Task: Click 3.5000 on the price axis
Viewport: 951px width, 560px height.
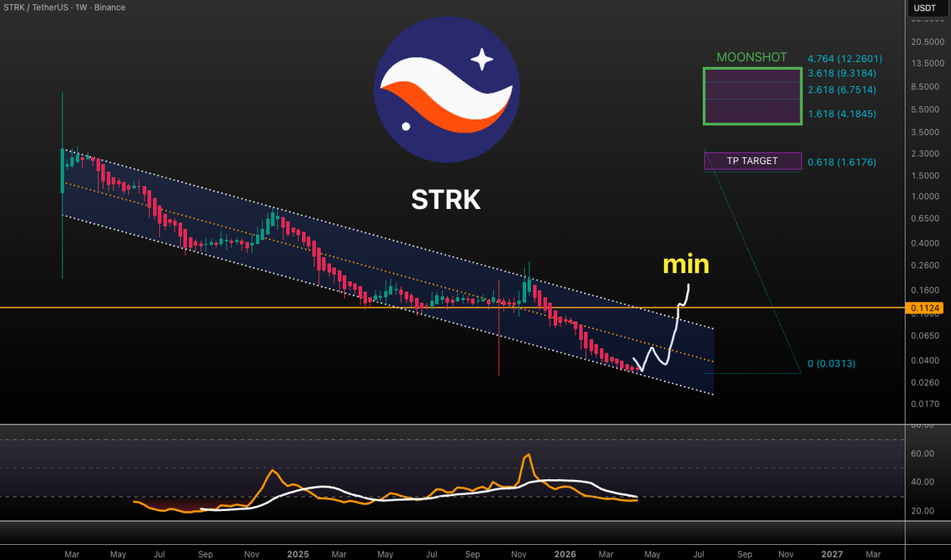Action: (x=925, y=131)
